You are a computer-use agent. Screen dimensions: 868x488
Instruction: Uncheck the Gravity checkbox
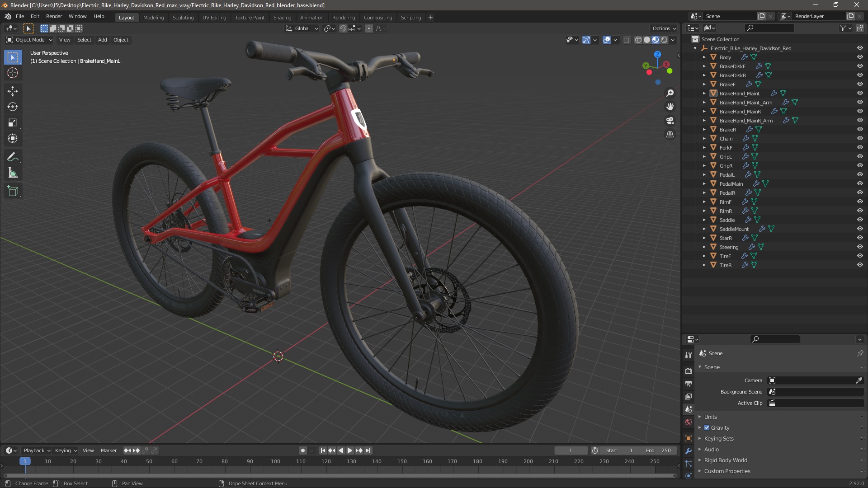click(707, 427)
